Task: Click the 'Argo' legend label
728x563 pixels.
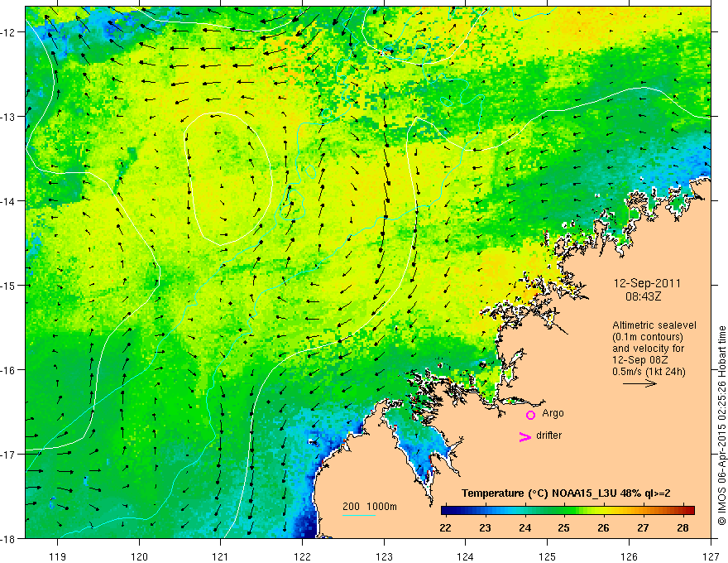Action: pyautogui.click(x=553, y=413)
